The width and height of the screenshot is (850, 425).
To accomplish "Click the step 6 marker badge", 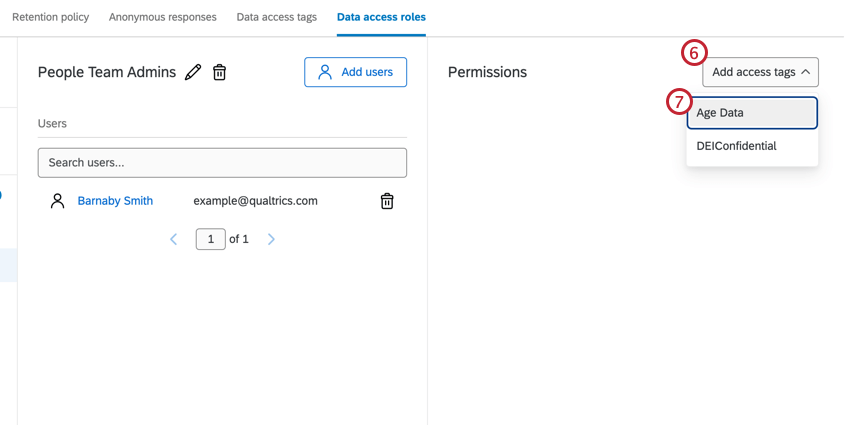I will pos(694,53).
